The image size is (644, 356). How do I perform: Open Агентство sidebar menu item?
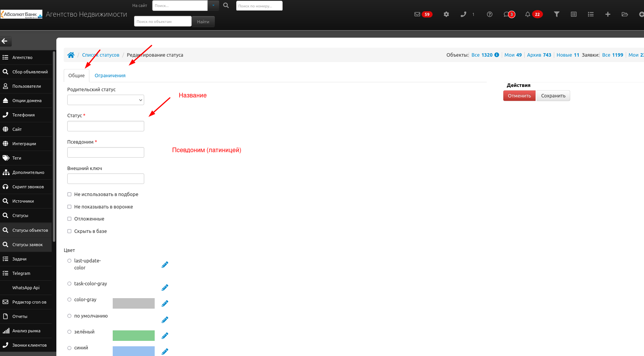pos(26,57)
